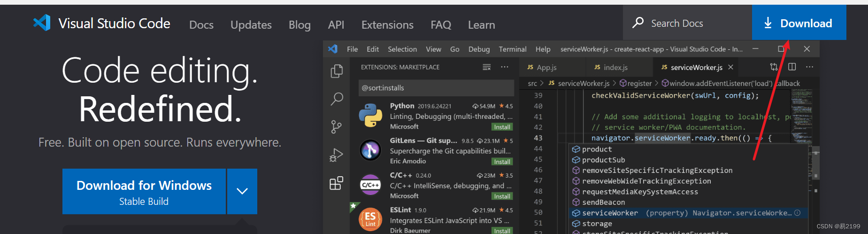The image size is (868, 234).
Task: Click the split editor icon
Action: coord(792,67)
